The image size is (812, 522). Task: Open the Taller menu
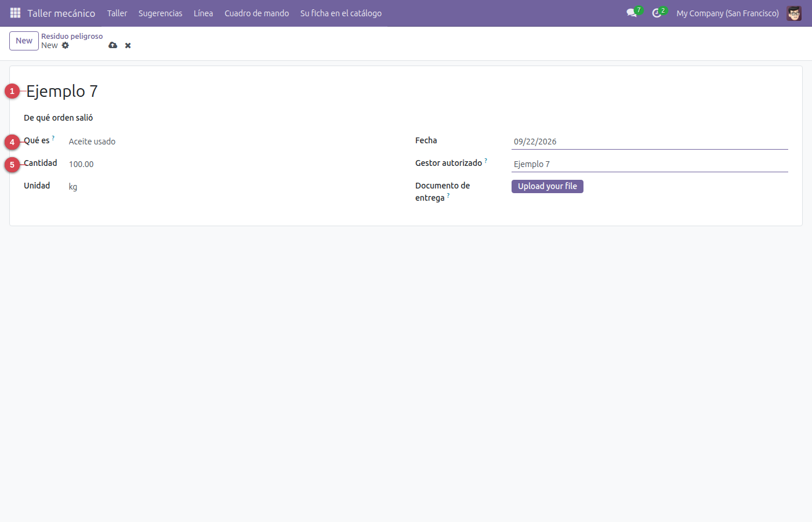click(x=117, y=13)
